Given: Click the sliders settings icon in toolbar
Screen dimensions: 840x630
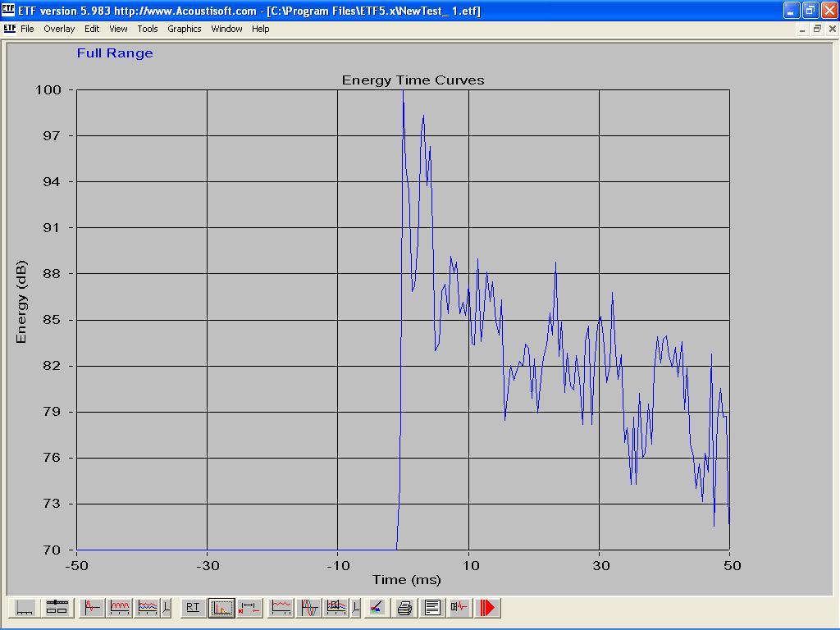Looking at the screenshot, I should [x=57, y=608].
